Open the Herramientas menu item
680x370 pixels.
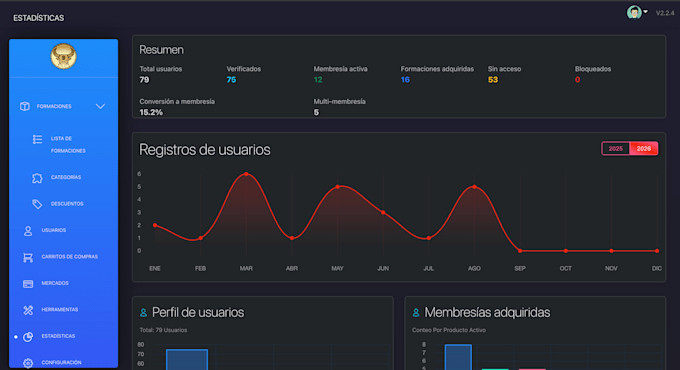[60, 310]
